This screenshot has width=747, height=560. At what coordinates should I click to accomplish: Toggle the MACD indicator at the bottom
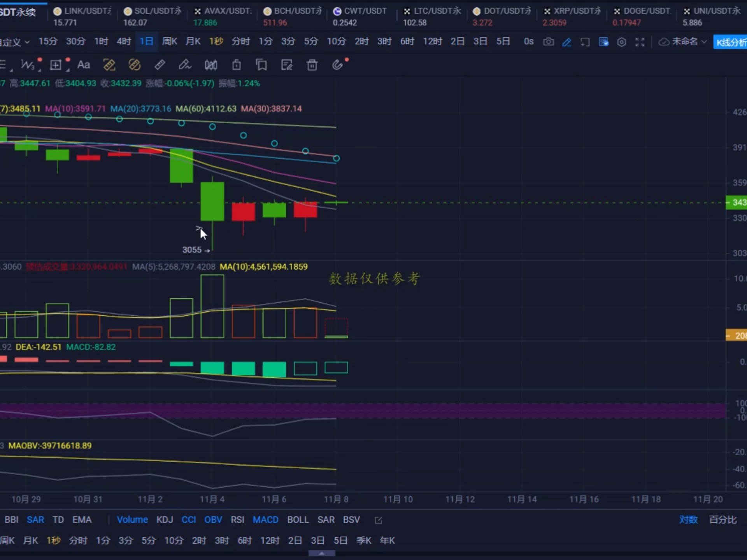[265, 520]
